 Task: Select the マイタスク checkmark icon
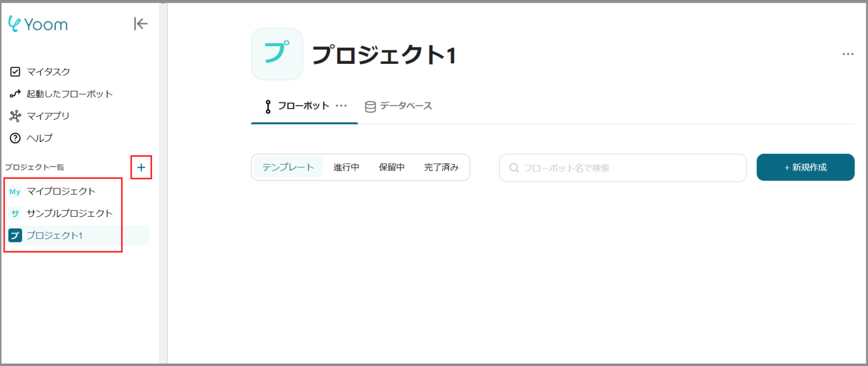click(15, 71)
